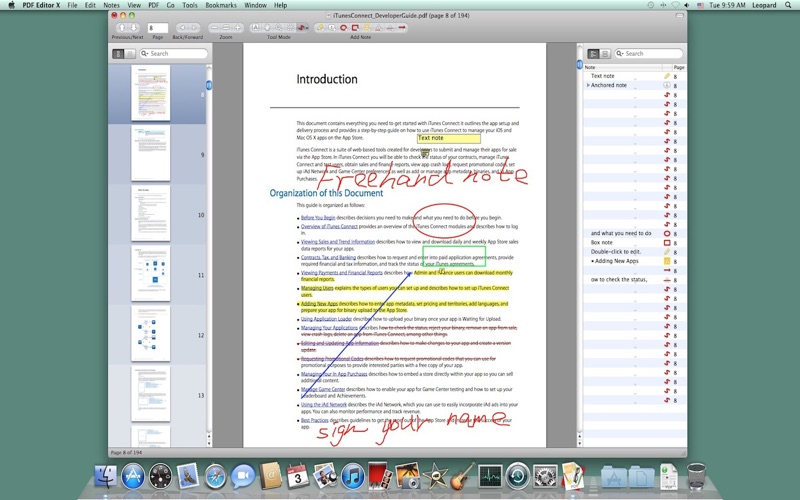Open Safari from the Dock
800x500 pixels.
point(214,477)
